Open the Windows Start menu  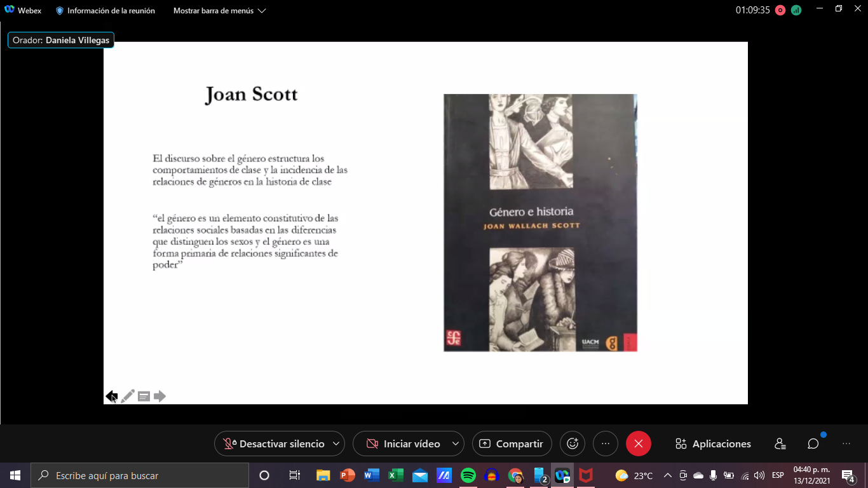[15, 475]
